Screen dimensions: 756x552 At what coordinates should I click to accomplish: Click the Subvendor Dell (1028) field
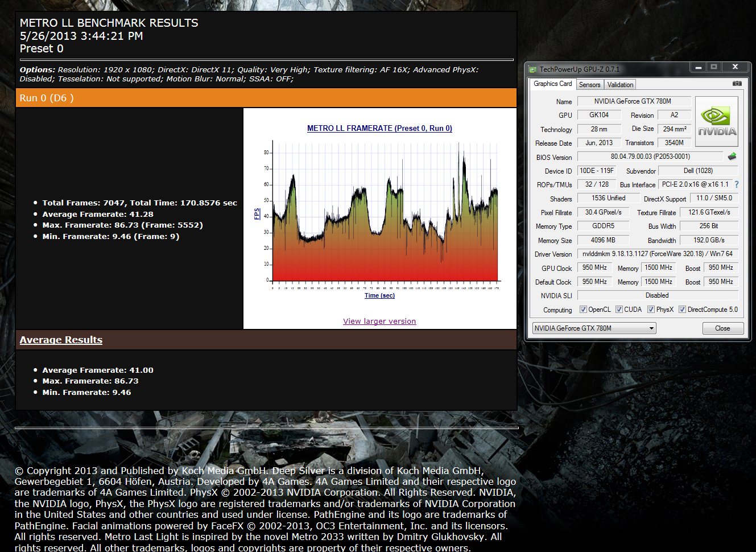[698, 171]
